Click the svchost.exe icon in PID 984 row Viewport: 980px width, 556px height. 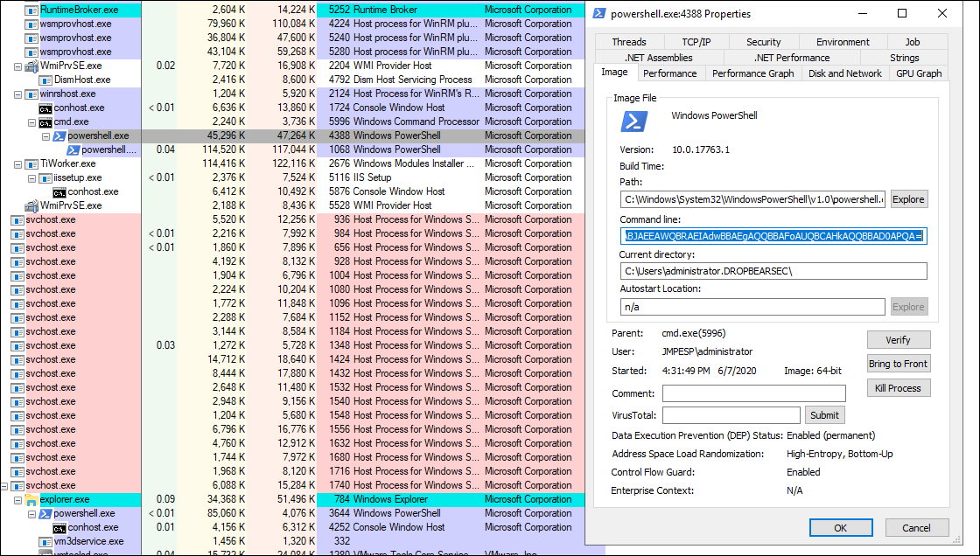17,233
